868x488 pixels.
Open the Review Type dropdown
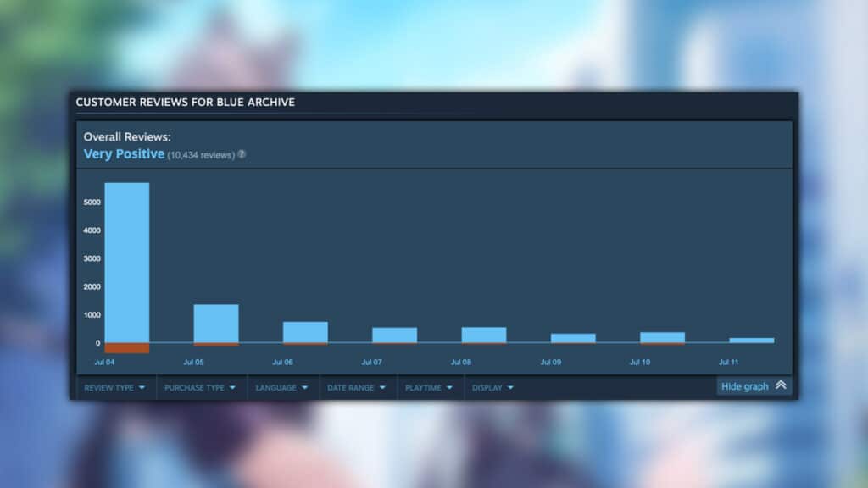114,388
